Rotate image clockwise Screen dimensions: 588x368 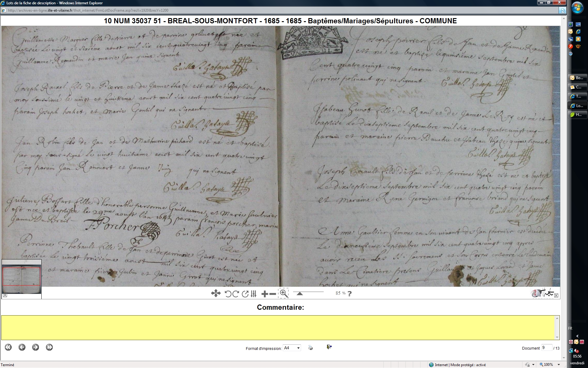236,294
